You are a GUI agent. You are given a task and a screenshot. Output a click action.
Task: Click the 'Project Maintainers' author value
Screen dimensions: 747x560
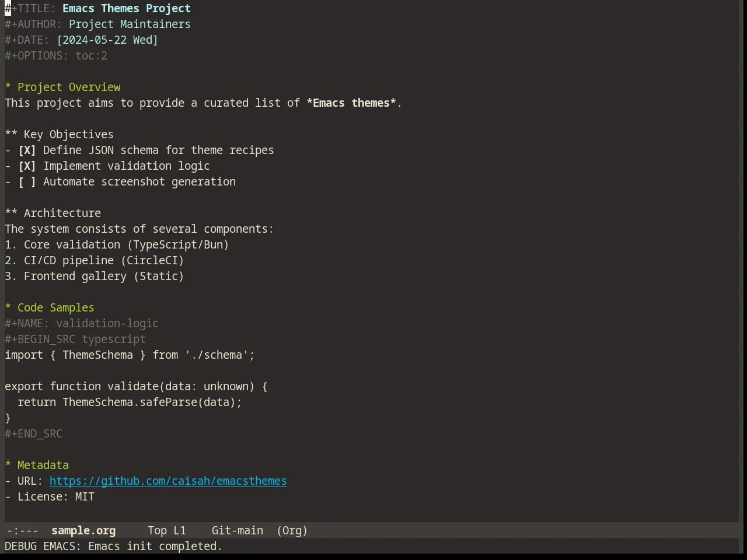coord(130,24)
